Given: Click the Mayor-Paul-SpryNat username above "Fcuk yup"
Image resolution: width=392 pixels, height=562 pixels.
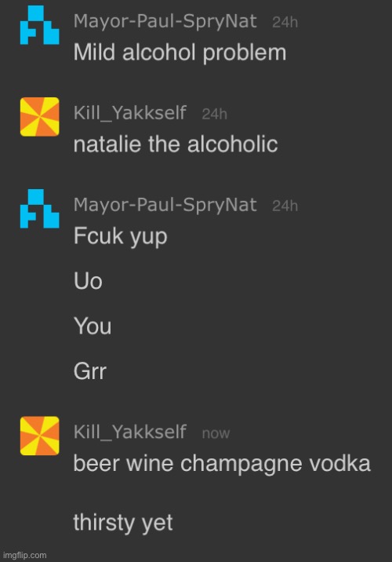Looking at the screenshot, I should tap(165, 205).
